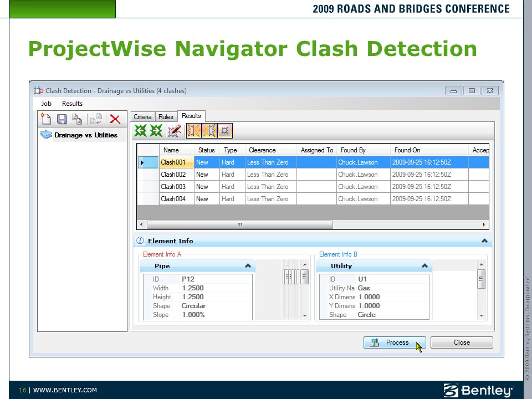Click Element Info B scrollbar thumb
The width and height of the screenshot is (532, 399).
point(481,279)
